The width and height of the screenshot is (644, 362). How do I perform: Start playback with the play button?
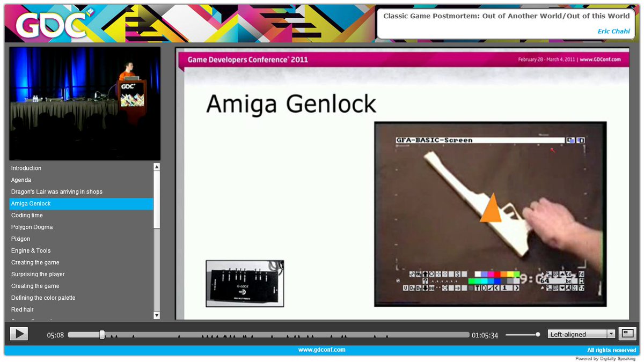pos(19,334)
